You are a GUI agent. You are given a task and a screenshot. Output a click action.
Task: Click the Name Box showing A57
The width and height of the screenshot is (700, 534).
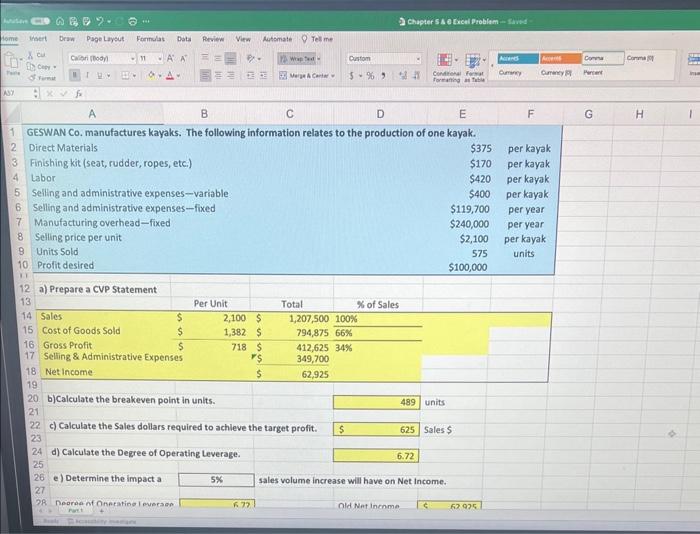pyautogui.click(x=16, y=94)
